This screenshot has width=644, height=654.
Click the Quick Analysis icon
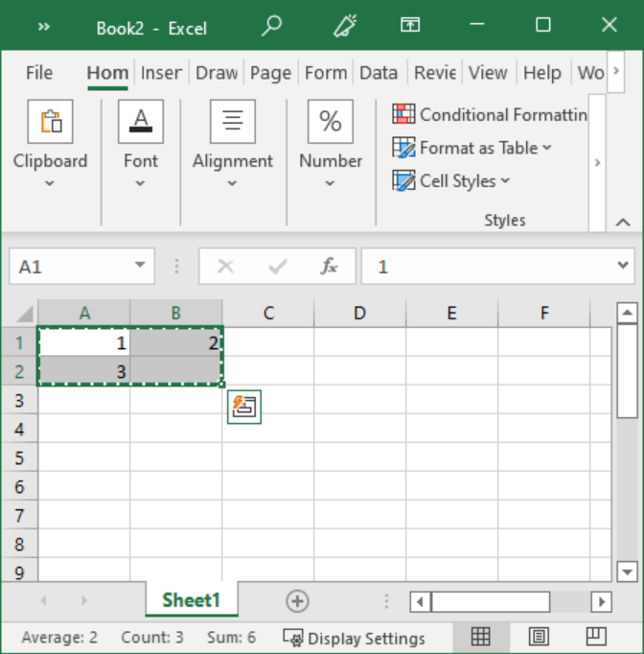click(243, 407)
